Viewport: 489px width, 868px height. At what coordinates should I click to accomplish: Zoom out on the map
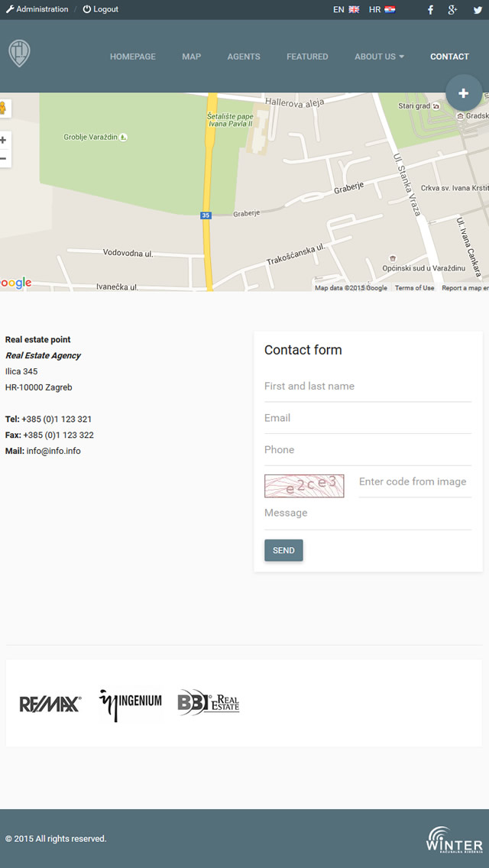point(3,159)
